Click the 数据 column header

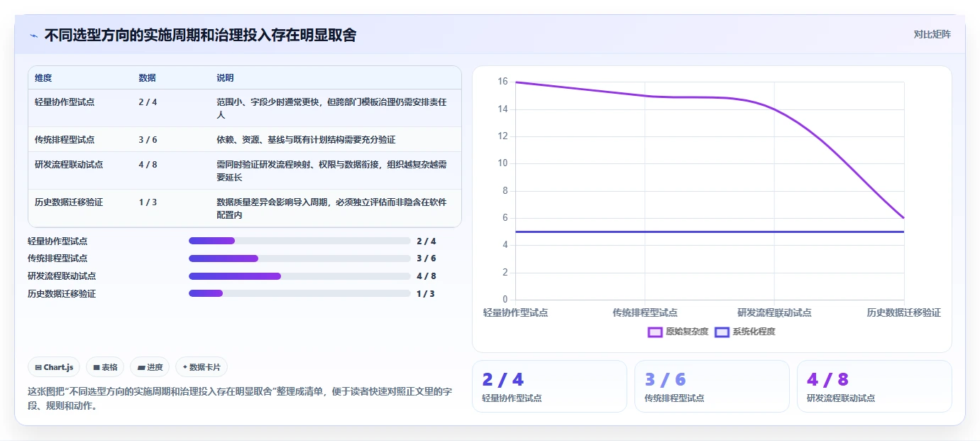pyautogui.click(x=147, y=78)
